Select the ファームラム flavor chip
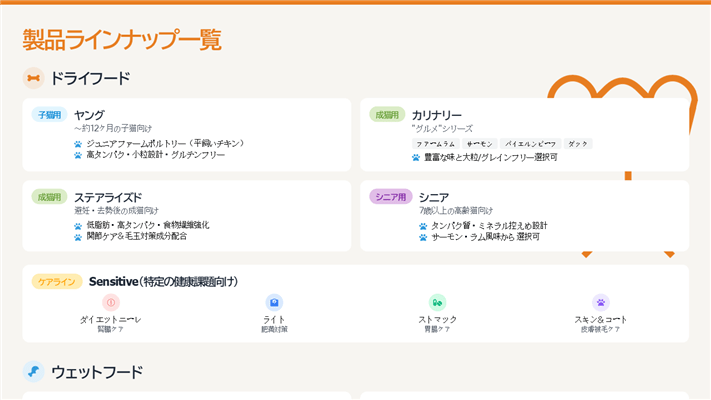The width and height of the screenshot is (711, 400). coord(435,144)
